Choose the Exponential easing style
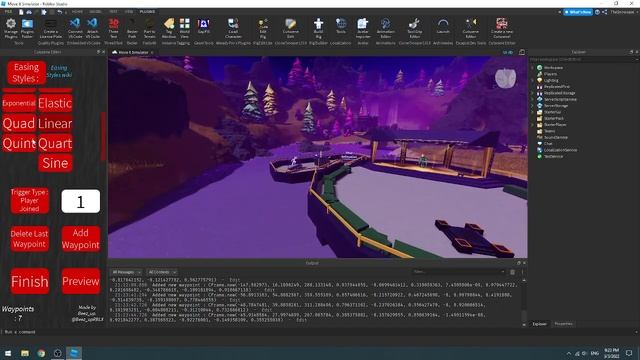The image size is (640, 360). [19, 103]
